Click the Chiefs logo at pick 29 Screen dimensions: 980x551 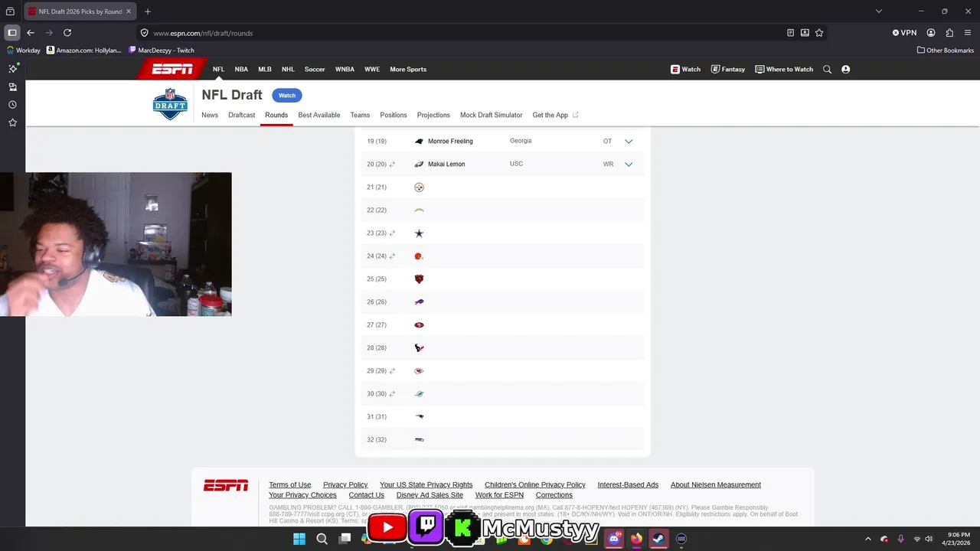(419, 371)
